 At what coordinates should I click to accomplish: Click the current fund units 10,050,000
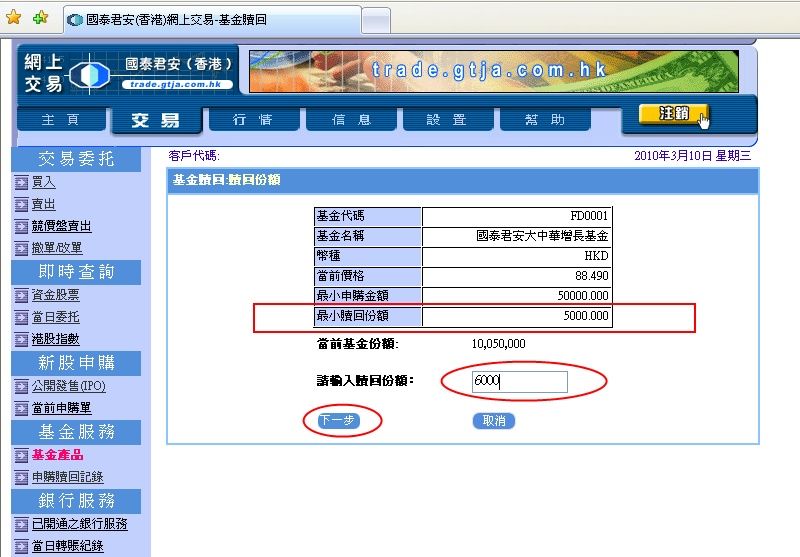(x=498, y=343)
